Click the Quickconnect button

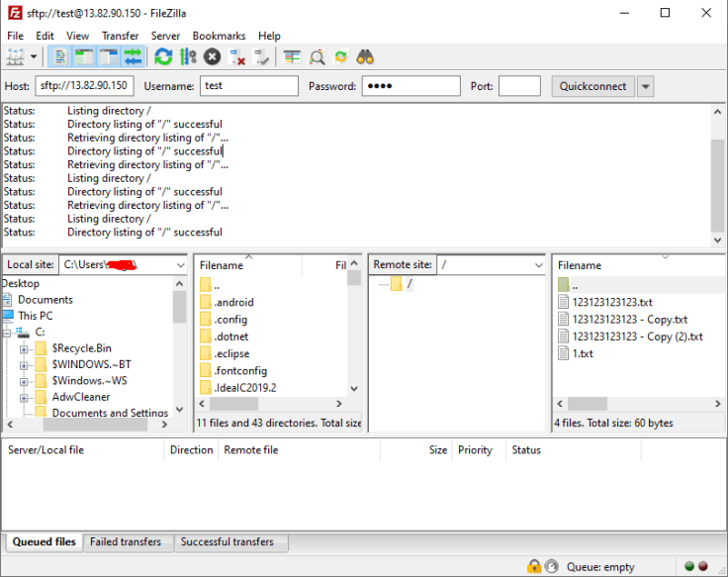[x=592, y=86]
